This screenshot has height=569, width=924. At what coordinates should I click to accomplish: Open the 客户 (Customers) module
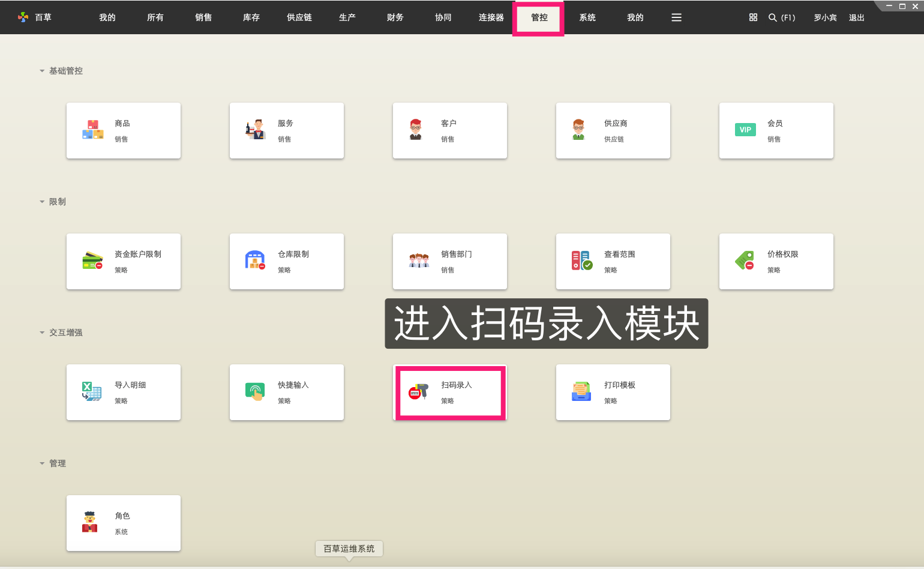pos(450,130)
